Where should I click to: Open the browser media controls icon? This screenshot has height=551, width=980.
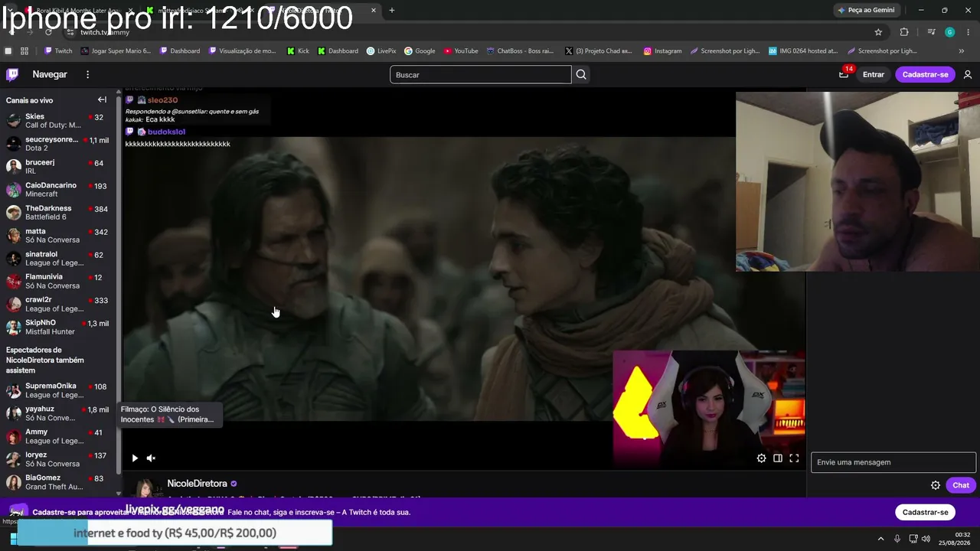931,32
